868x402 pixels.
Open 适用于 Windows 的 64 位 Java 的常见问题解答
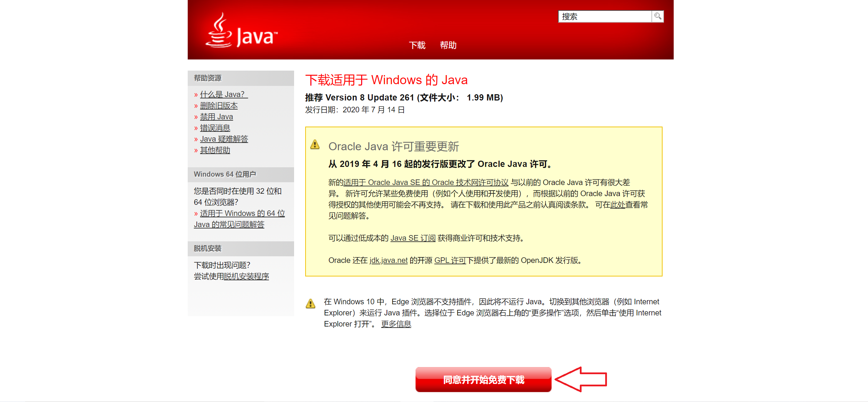click(240, 219)
